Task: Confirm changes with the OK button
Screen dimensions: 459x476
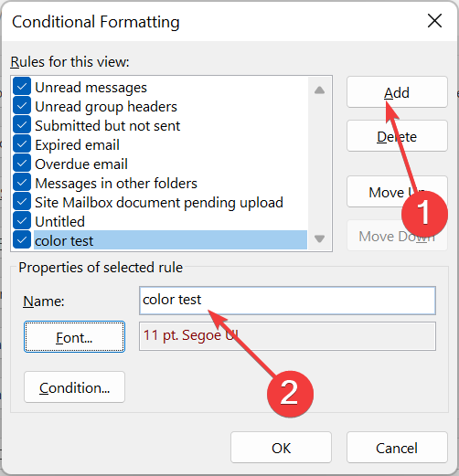Action: (x=281, y=448)
